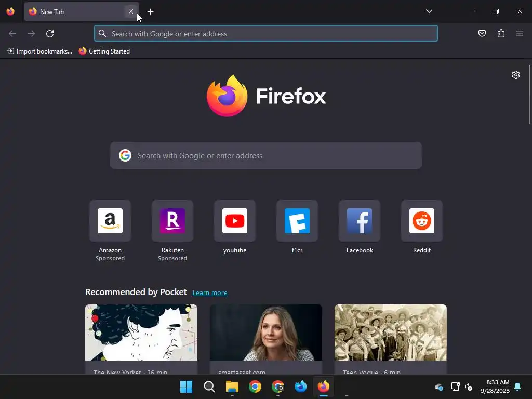Viewport: 532px width, 399px height.
Task: Open the clock showing 8:33 AM
Action: [495, 387]
